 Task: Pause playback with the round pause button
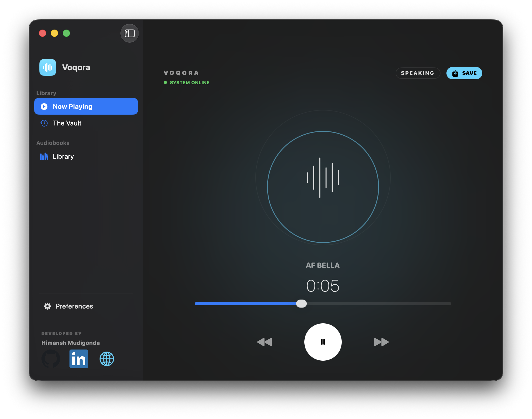click(x=323, y=342)
